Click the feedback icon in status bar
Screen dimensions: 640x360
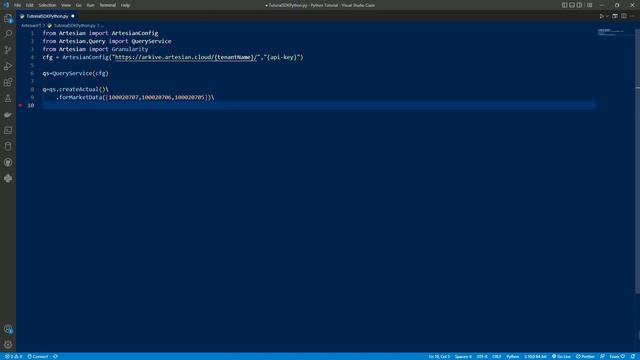click(602, 356)
